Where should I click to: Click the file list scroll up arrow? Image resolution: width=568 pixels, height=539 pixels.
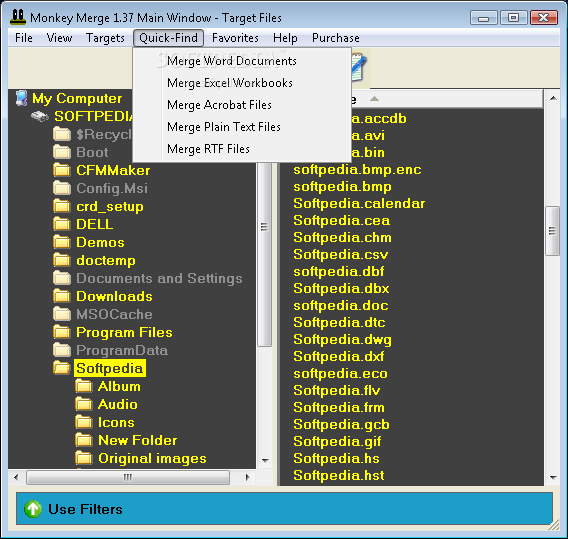[x=553, y=98]
